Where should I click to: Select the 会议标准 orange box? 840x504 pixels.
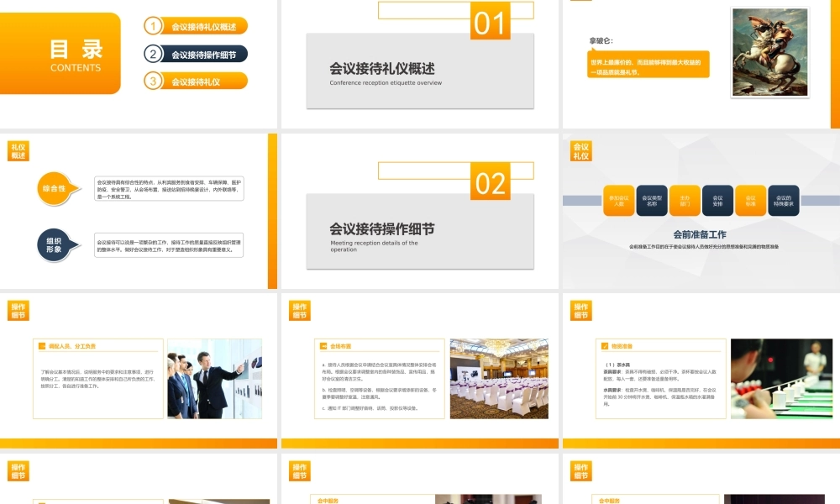pyautogui.click(x=750, y=201)
